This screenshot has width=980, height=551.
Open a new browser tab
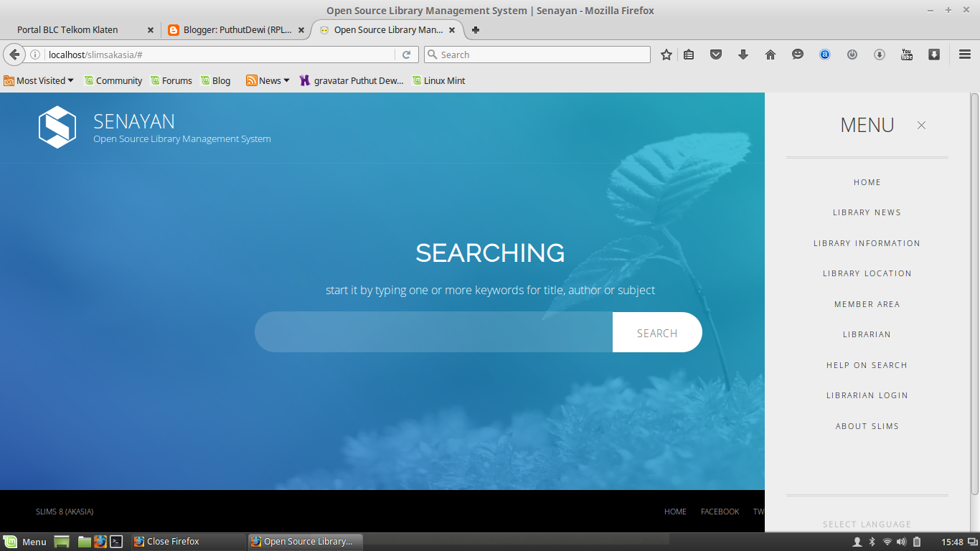[x=475, y=30]
